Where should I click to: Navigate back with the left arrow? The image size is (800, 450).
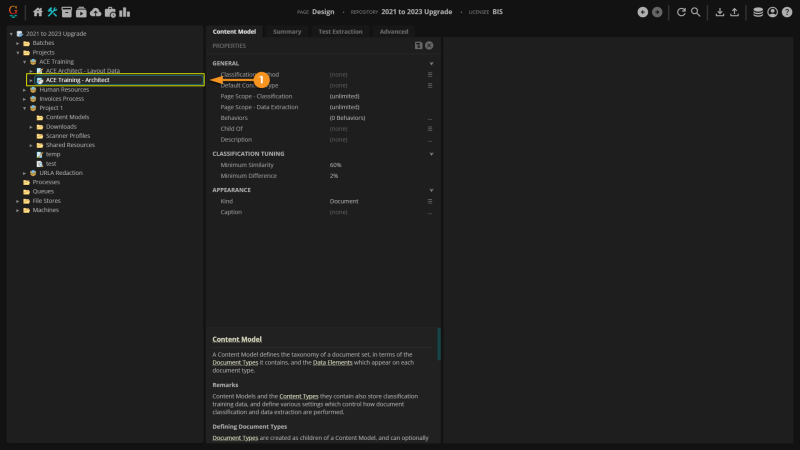[643, 12]
